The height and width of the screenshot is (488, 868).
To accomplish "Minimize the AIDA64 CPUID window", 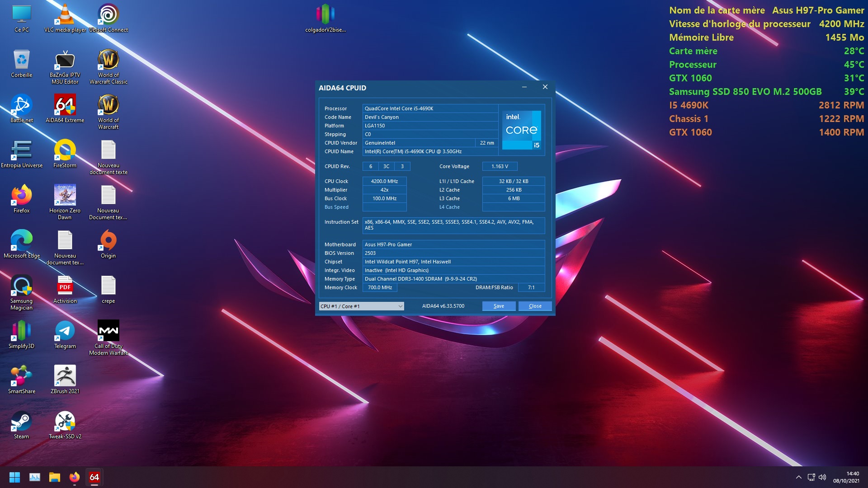I will (524, 87).
